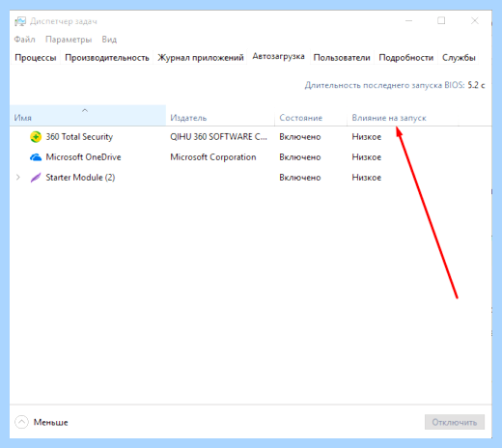This screenshot has height=448, width=502.
Task: Click Низкое impact of Microsoft OneDrive
Action: 367,157
